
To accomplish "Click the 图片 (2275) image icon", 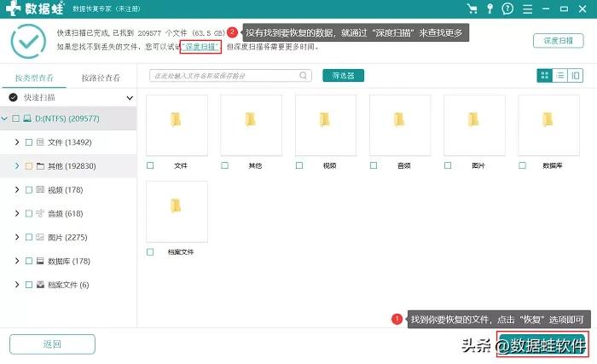I will coord(40,237).
